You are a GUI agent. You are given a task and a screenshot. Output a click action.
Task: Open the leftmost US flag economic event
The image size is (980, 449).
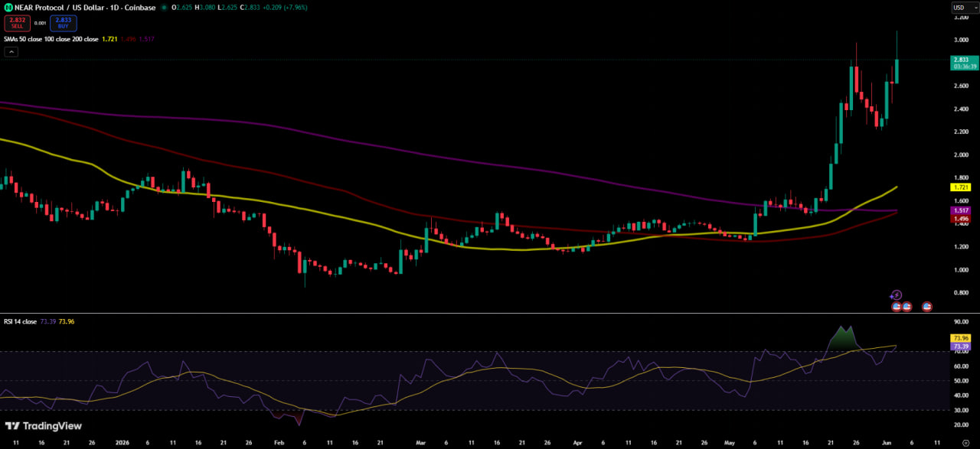pyautogui.click(x=897, y=307)
